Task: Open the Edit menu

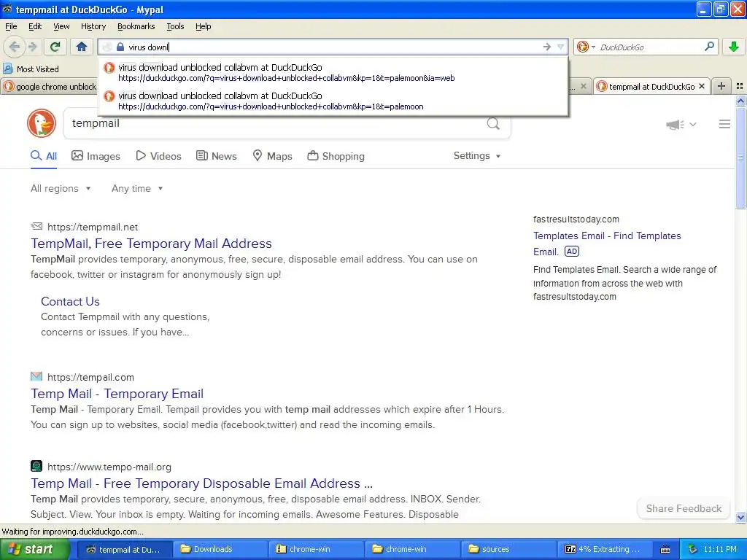Action: click(x=35, y=26)
